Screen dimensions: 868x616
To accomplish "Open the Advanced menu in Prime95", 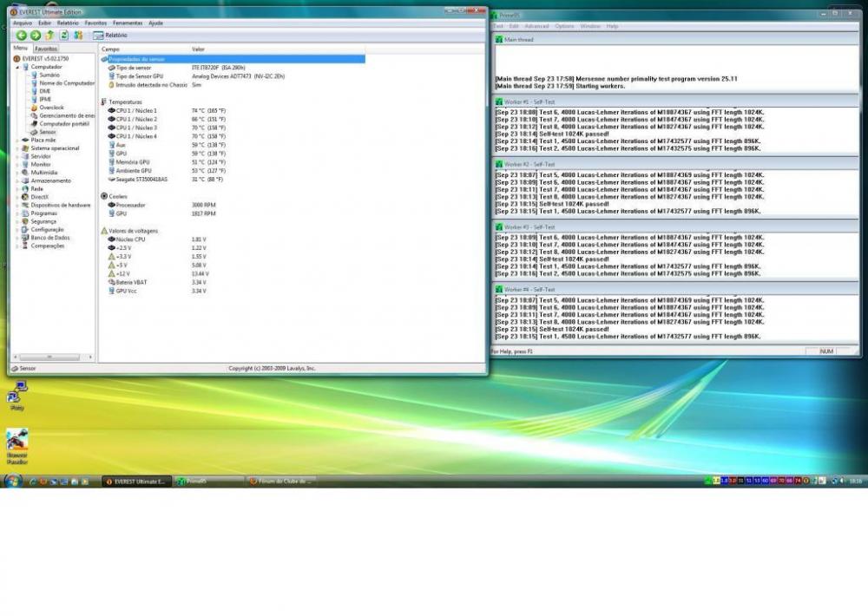I will point(536,27).
